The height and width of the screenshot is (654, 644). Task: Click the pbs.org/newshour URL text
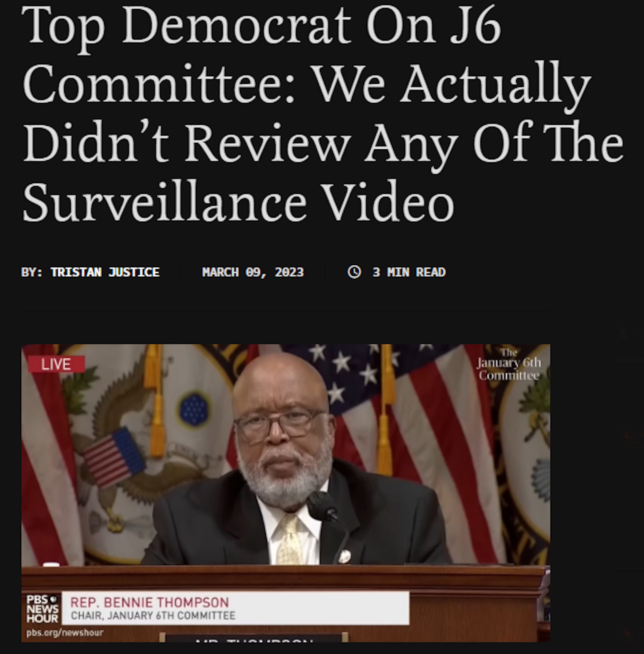click(65, 632)
